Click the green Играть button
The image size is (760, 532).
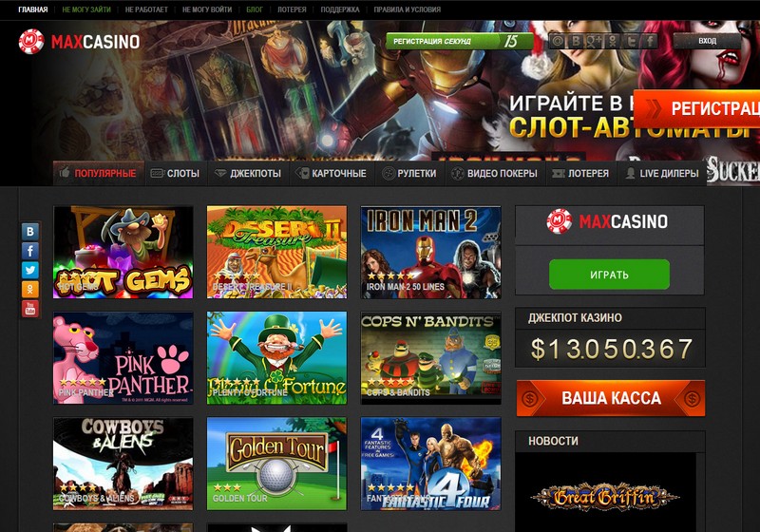[x=609, y=275]
